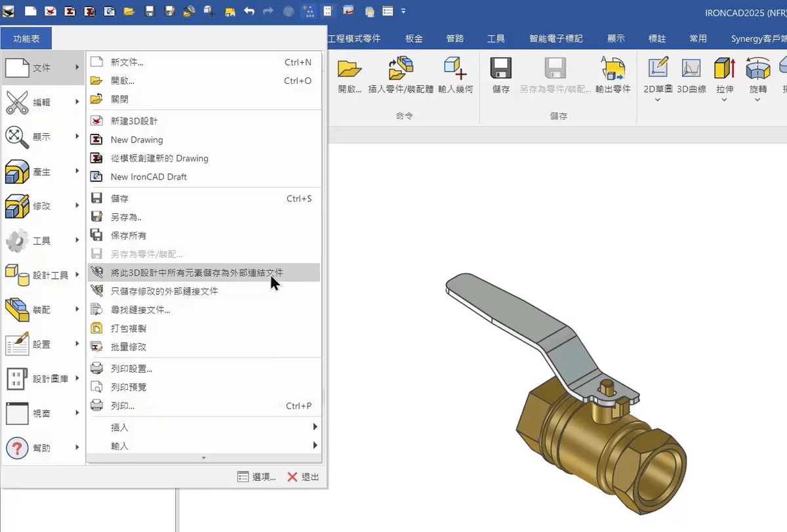Screen dimensions: 787x532
Task: Open the 插入 submenu arrow in the file menu
Action: click(314, 426)
